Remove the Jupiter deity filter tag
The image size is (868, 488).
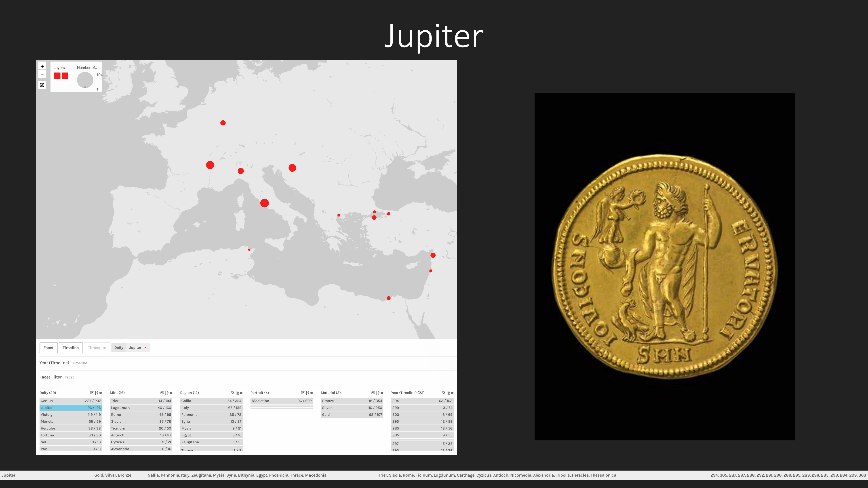click(x=145, y=347)
